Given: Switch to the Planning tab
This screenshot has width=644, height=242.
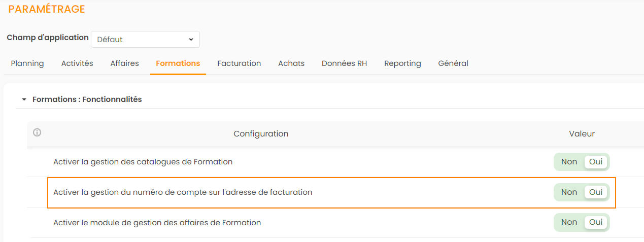Looking at the screenshot, I should [x=27, y=63].
